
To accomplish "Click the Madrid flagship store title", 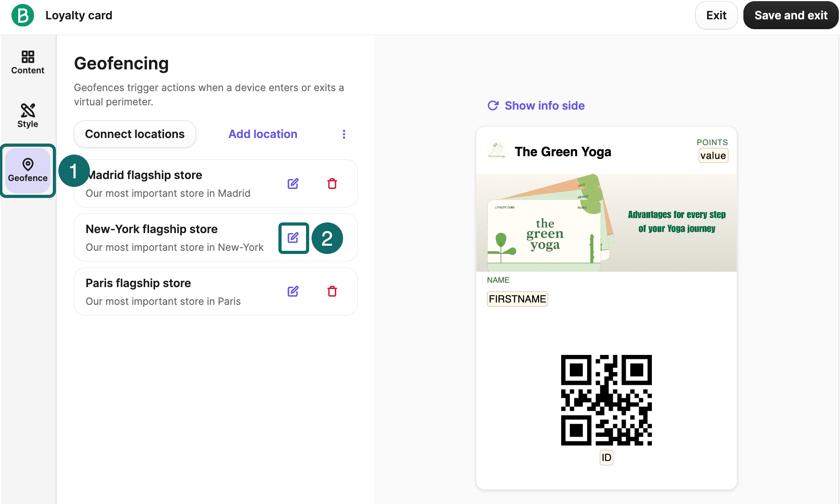I will click(144, 175).
